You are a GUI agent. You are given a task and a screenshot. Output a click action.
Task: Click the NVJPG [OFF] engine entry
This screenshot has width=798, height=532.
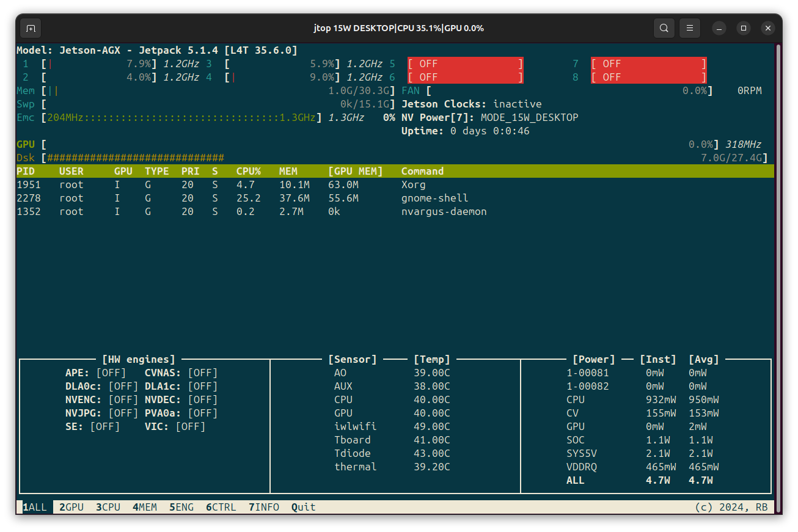coord(102,413)
